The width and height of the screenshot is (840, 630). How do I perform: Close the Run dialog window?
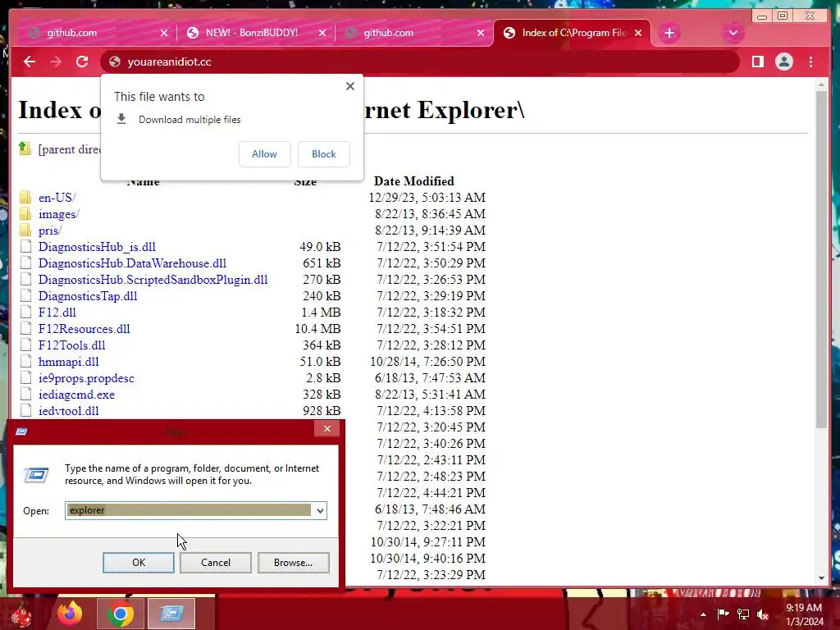click(x=326, y=428)
